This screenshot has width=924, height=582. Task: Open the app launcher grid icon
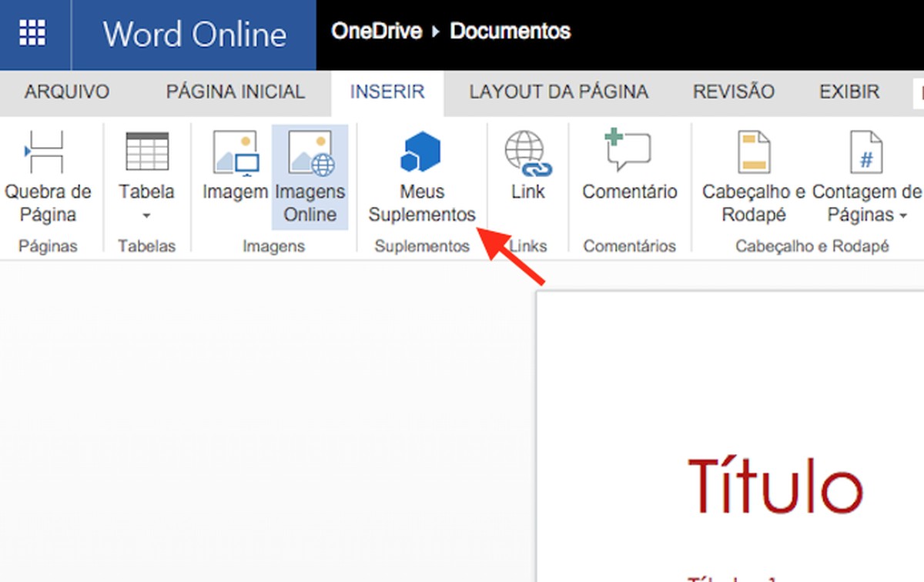[x=32, y=32]
